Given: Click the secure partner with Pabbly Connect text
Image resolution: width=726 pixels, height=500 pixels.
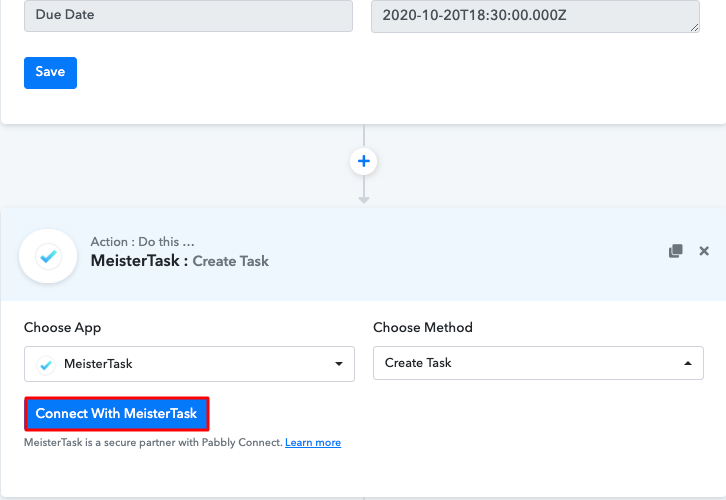Looking at the screenshot, I should [153, 443].
